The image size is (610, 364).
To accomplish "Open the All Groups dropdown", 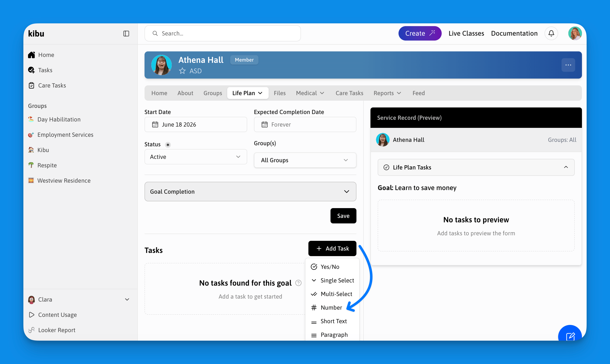I will (x=305, y=160).
